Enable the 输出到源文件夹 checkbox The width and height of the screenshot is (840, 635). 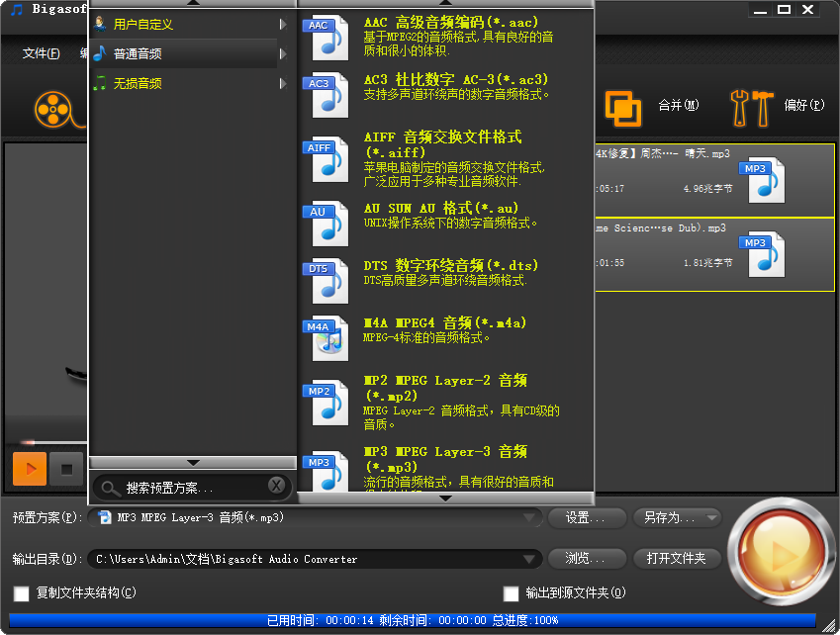point(511,593)
